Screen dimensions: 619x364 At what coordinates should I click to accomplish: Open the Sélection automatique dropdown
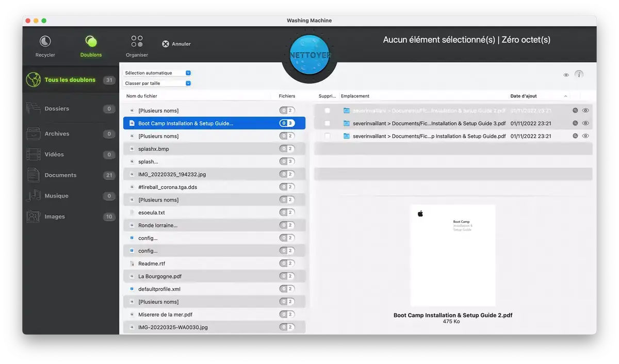pos(157,73)
